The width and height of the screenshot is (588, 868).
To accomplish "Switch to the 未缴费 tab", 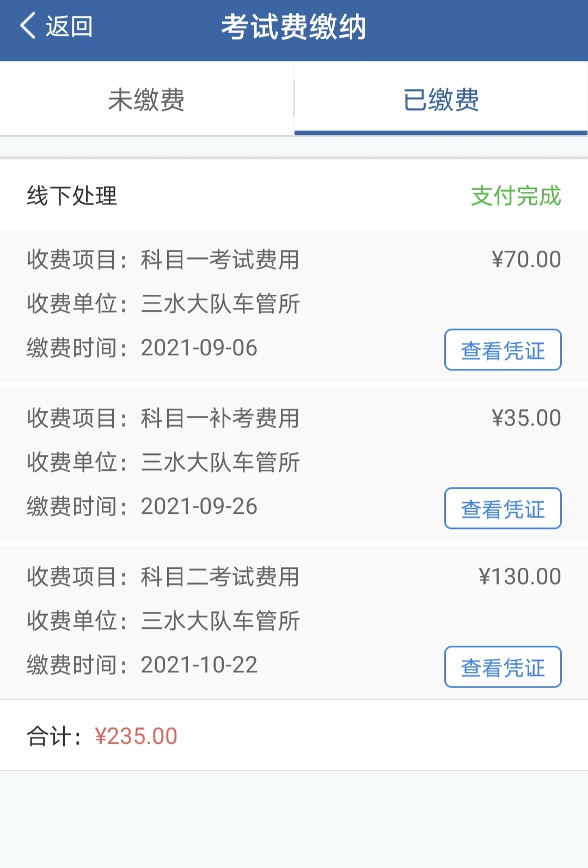I will click(x=146, y=100).
